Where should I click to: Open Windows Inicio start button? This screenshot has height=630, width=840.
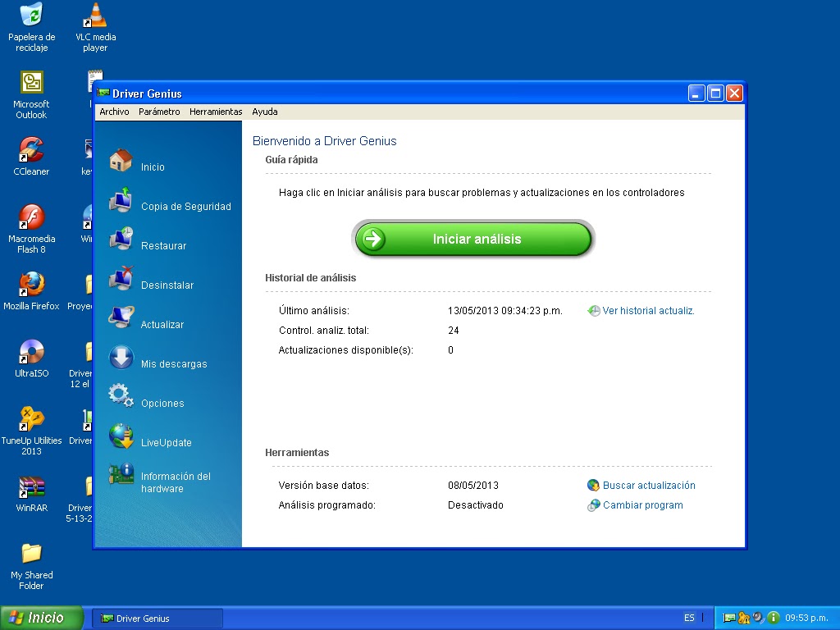pyautogui.click(x=41, y=618)
